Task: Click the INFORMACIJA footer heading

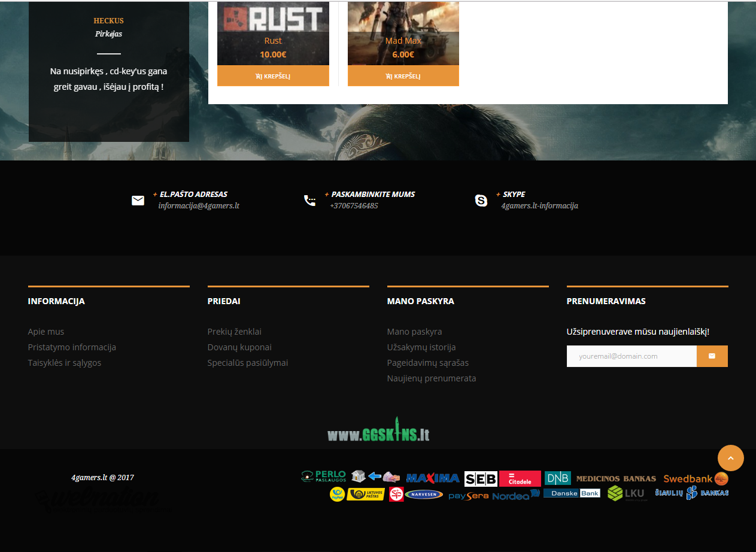Action: click(x=56, y=301)
